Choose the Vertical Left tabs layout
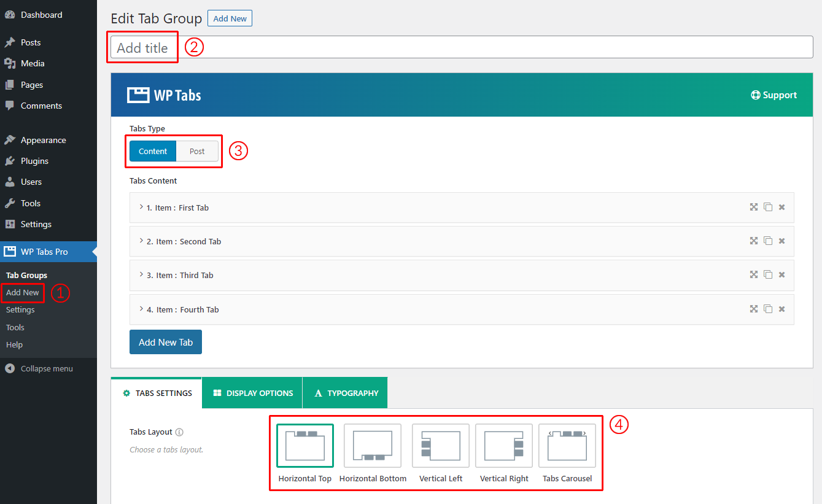 pos(441,446)
